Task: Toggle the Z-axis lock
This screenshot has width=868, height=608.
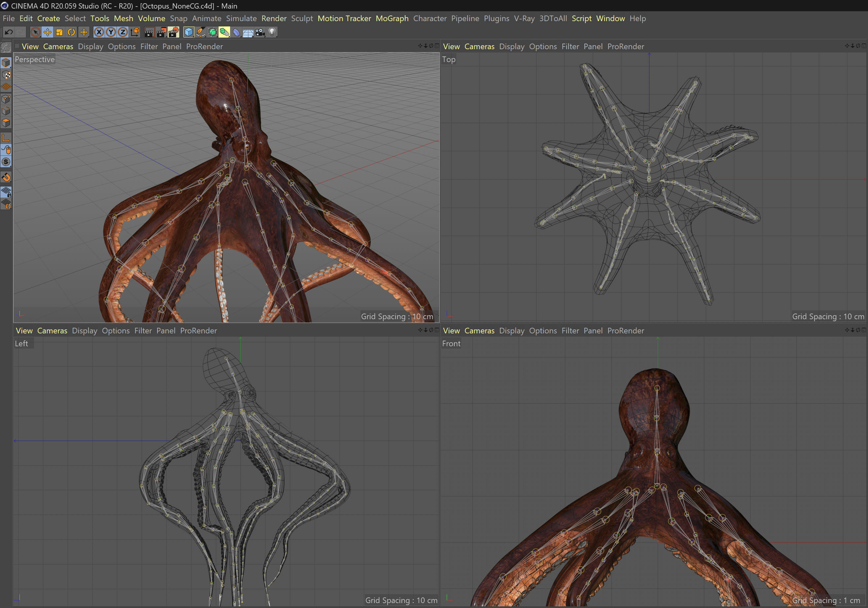Action: (123, 32)
